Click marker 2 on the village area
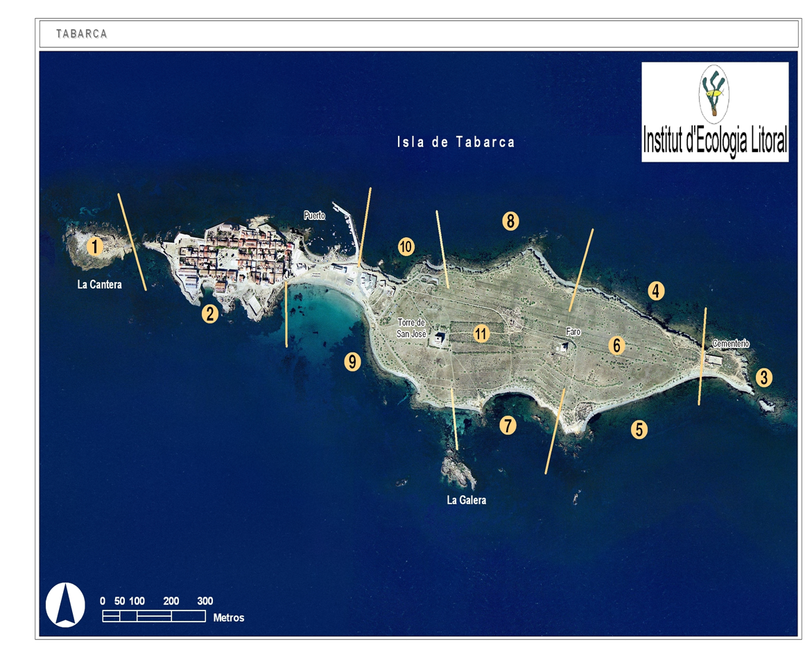This screenshot has width=812, height=657. pos(209,314)
